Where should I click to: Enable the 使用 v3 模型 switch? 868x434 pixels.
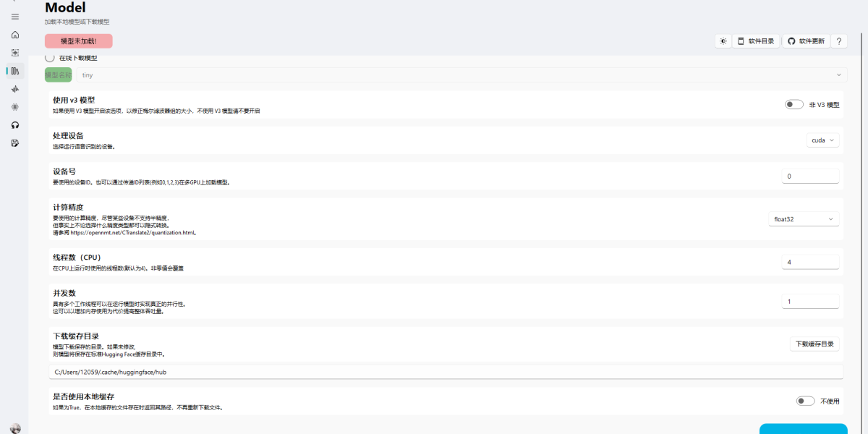pyautogui.click(x=793, y=105)
